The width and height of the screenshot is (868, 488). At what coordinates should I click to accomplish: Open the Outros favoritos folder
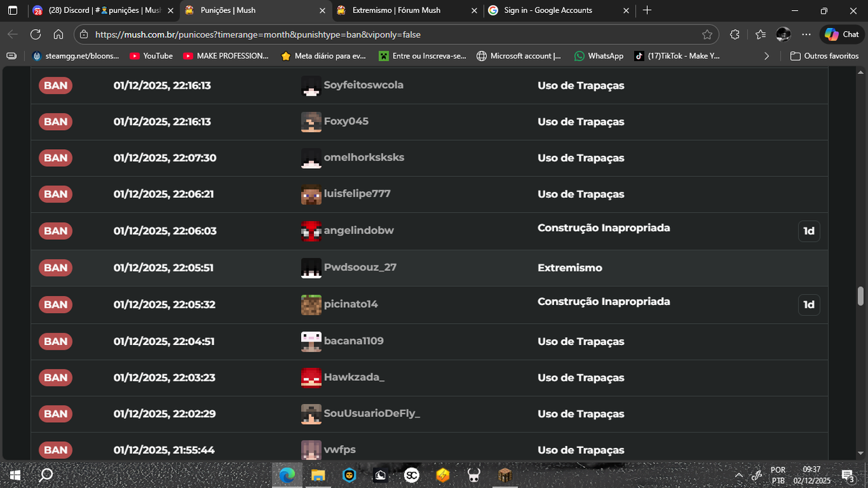pyautogui.click(x=825, y=56)
